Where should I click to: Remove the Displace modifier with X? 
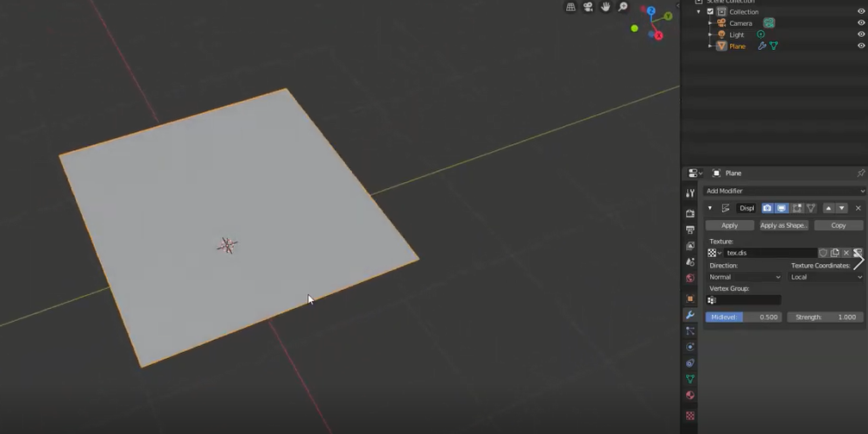coord(858,208)
